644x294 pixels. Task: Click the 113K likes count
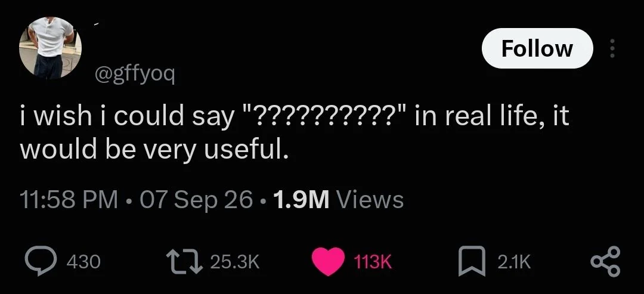pos(372,262)
